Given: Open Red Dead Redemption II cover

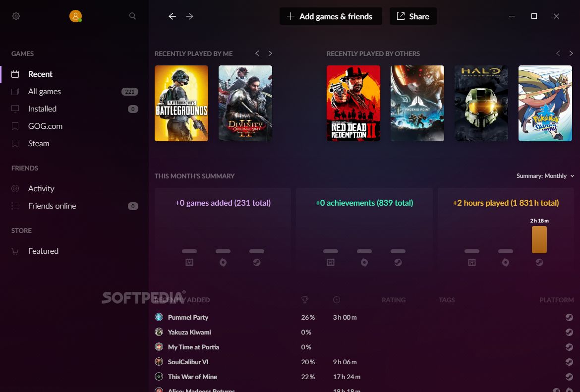Looking at the screenshot, I should click(353, 103).
